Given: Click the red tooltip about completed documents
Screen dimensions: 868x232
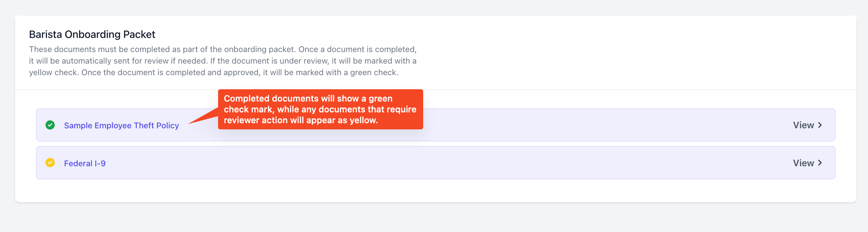Looking at the screenshot, I should pos(320,109).
